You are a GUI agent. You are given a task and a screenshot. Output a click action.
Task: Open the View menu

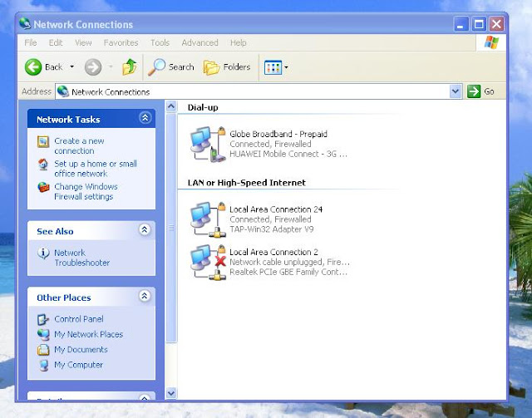[x=83, y=42]
